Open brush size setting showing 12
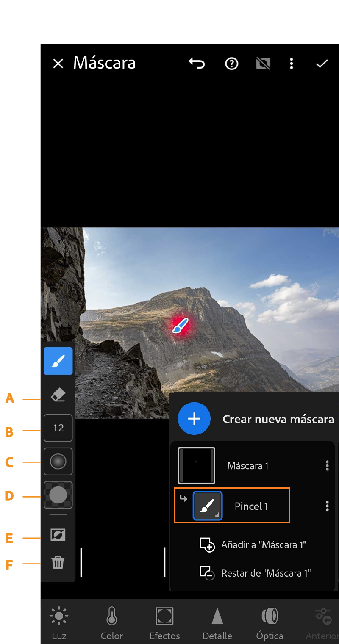Image resolution: width=339 pixels, height=644 pixels. coord(58,428)
